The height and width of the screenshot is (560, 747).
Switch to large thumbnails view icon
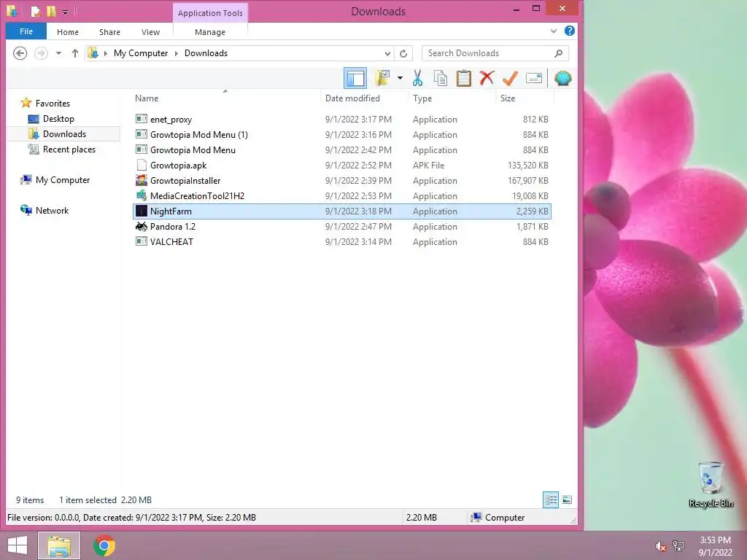tap(566, 499)
